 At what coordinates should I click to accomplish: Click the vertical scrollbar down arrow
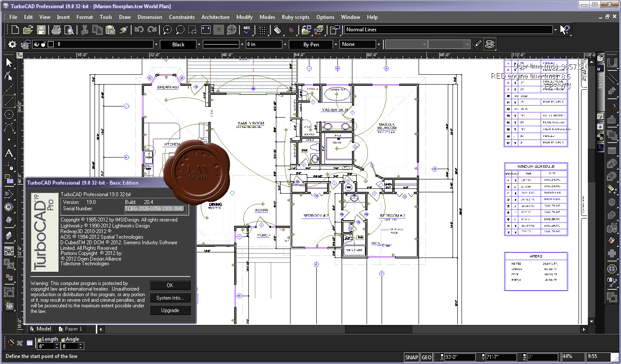[x=592, y=321]
